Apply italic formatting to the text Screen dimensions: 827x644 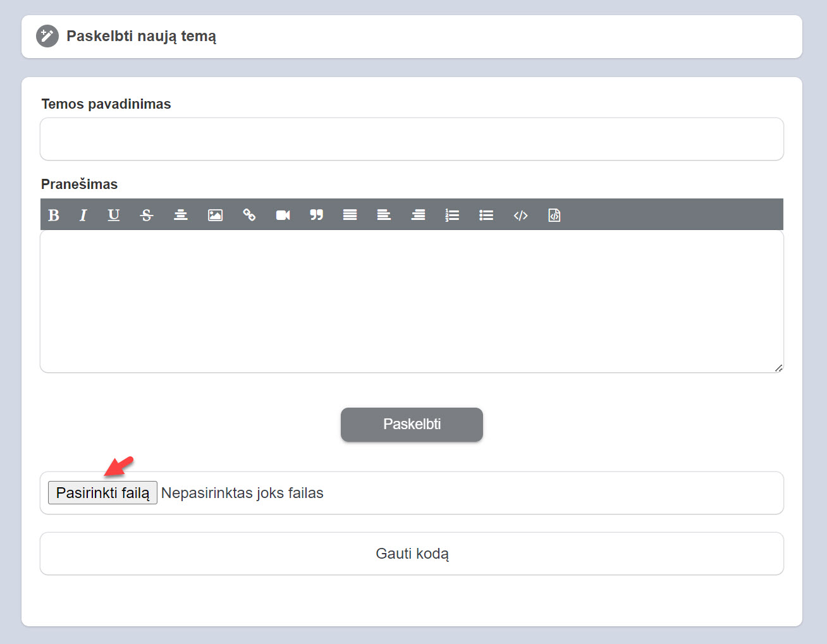(x=83, y=216)
